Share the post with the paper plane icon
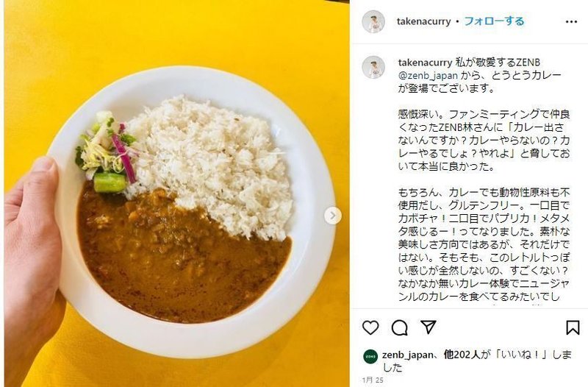The image size is (588, 387). (429, 327)
